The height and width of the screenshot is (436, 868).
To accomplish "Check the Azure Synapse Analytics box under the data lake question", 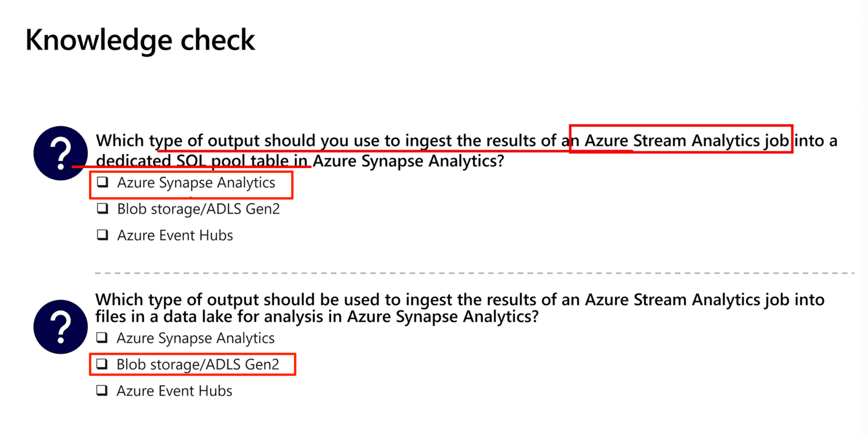I will point(102,338).
